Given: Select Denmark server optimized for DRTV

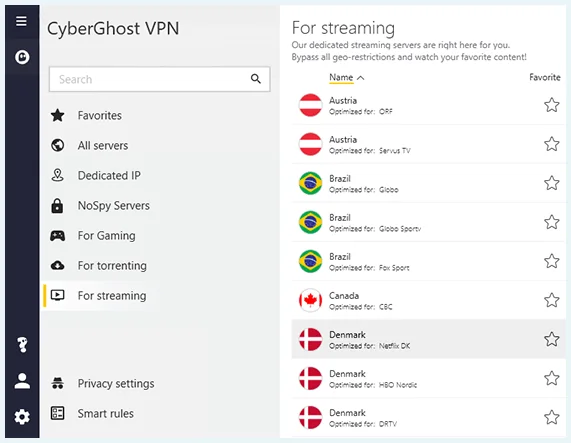Looking at the screenshot, I should pyautogui.click(x=428, y=417).
